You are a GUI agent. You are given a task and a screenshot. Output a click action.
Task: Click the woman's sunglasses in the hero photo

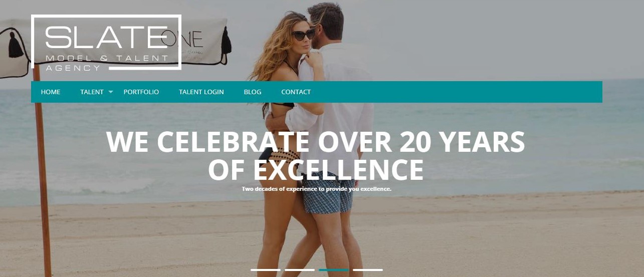tap(303, 35)
